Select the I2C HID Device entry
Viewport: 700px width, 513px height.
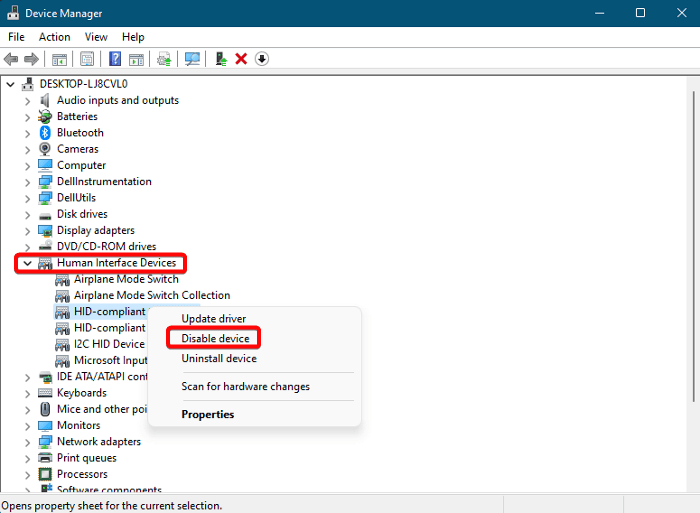point(109,344)
